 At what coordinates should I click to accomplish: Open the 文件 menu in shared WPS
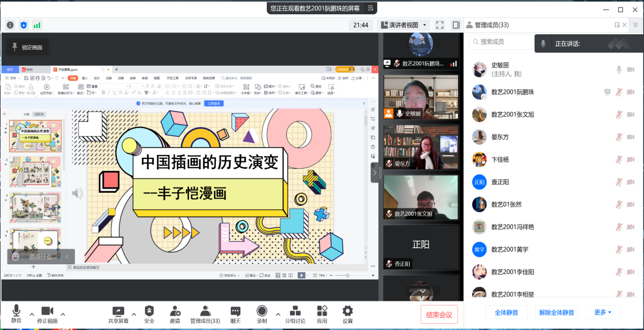13,78
